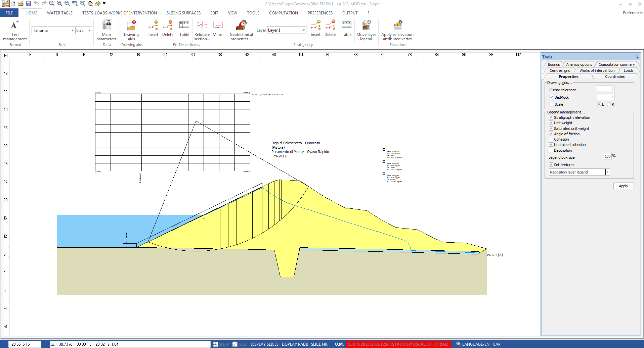Screen dimensions: 644x348
Task: Uncheck the BedRock checkbox
Action: [552, 97]
